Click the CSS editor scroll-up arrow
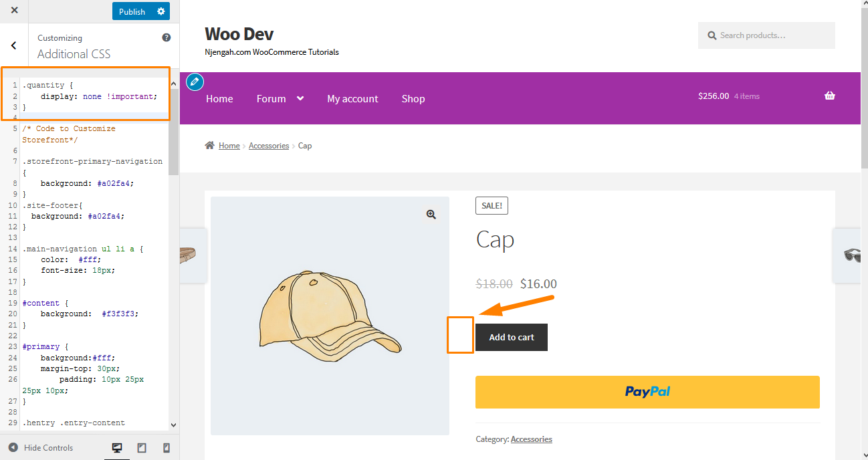 click(x=174, y=84)
